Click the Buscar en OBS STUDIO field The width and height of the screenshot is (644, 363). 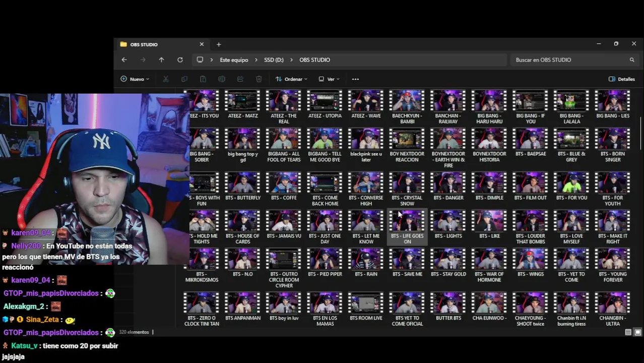click(x=573, y=59)
